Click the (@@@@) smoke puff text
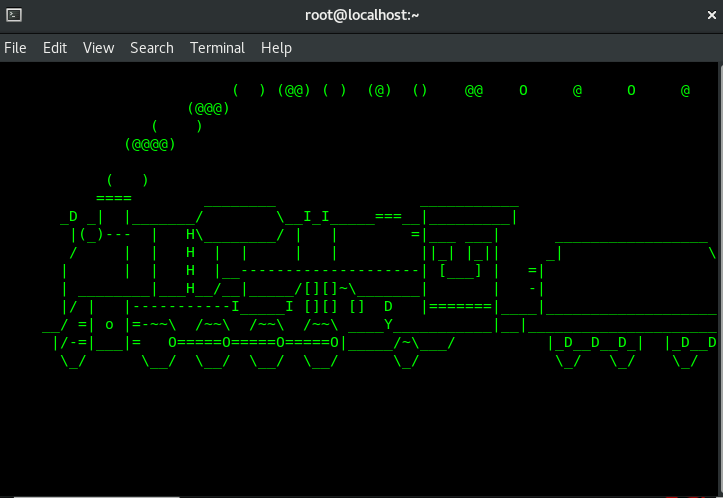The width and height of the screenshot is (723, 498). coord(150,144)
